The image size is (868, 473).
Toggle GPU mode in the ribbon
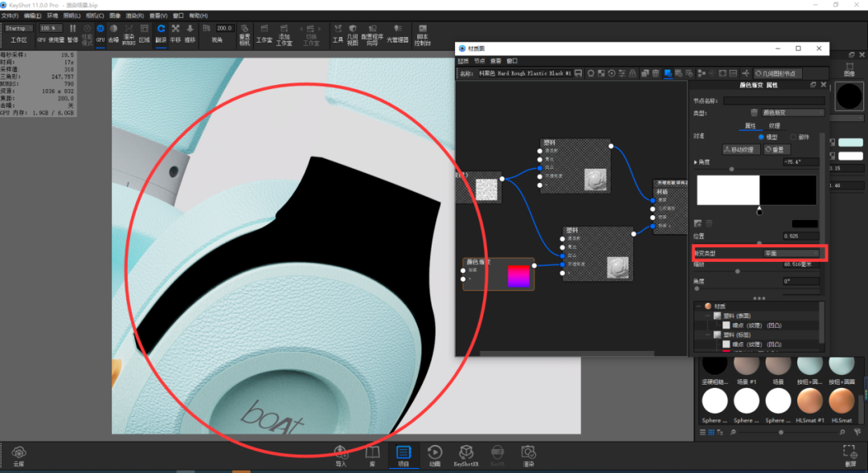(x=100, y=34)
